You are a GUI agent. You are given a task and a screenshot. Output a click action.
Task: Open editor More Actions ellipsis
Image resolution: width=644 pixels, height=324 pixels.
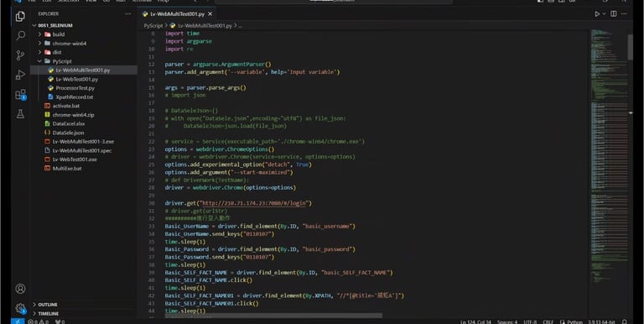(624, 14)
